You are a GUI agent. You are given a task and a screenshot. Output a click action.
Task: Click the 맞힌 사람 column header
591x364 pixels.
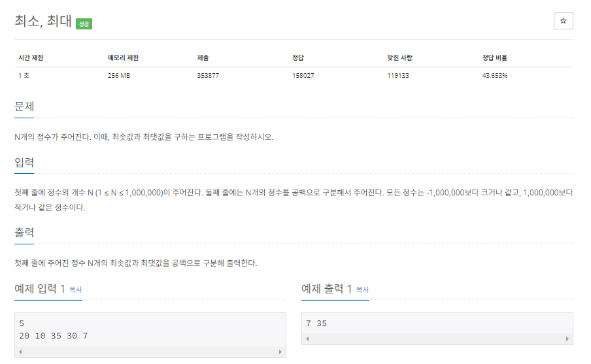(x=399, y=58)
